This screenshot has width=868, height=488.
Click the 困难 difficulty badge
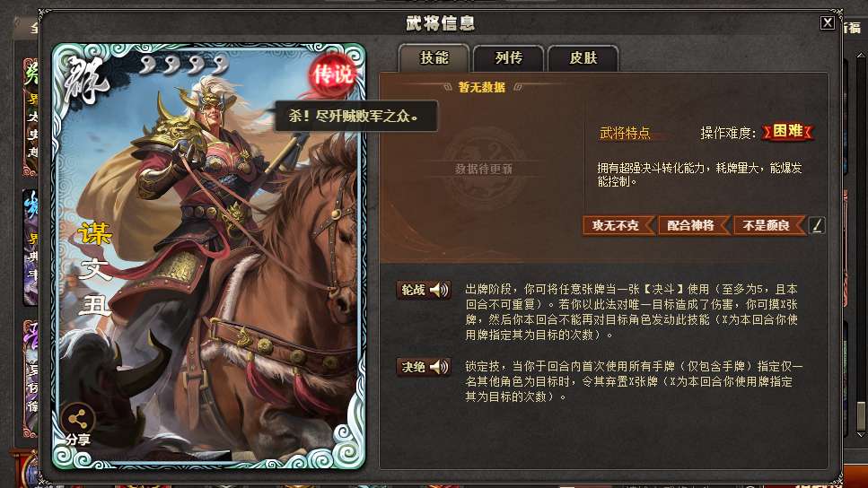pos(788,132)
